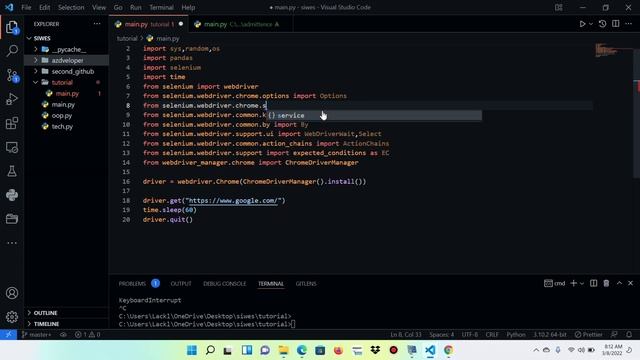
Task: Open the Edit menu
Action: click(44, 7)
